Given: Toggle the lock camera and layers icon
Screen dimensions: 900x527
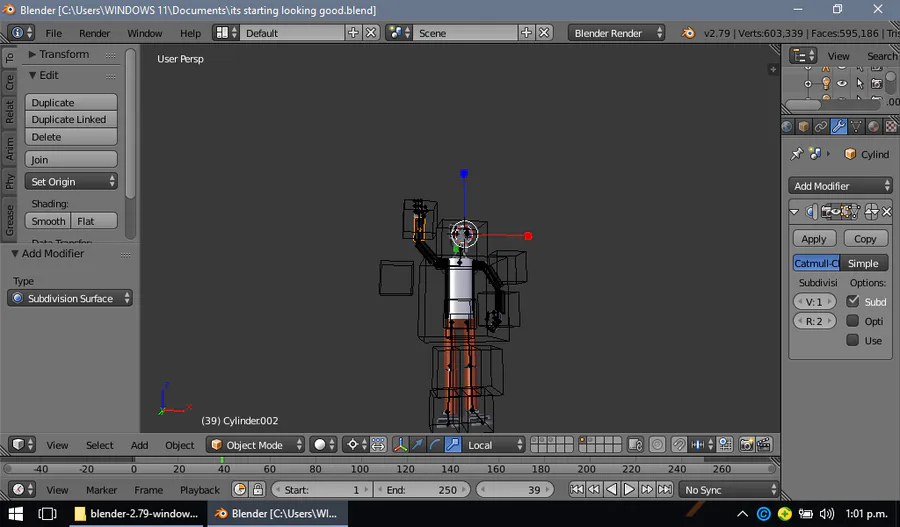Looking at the screenshot, I should (x=635, y=444).
